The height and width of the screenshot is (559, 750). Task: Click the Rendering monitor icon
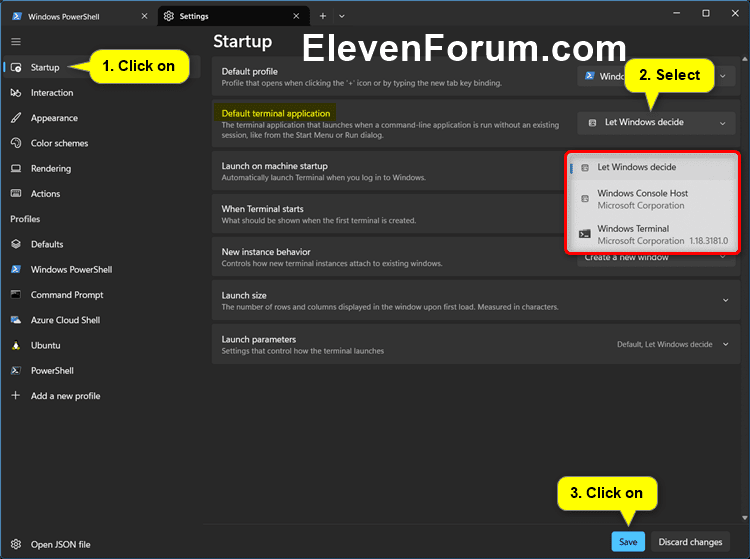coord(16,168)
